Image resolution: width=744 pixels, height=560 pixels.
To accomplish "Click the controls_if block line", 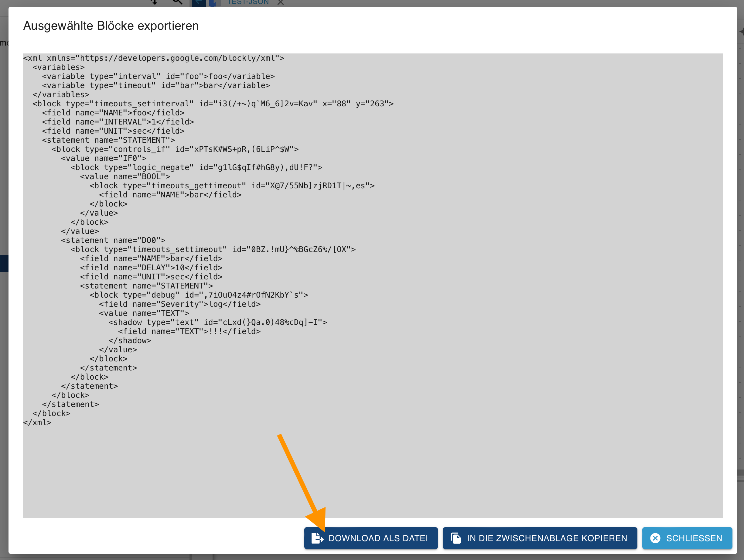I will [175, 149].
